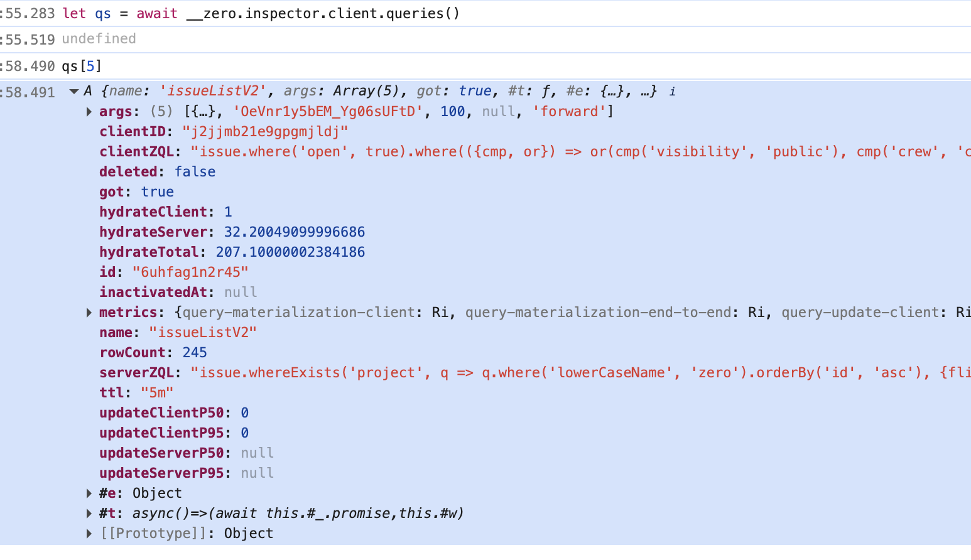
Task: Expand the args array property
Action: point(89,112)
